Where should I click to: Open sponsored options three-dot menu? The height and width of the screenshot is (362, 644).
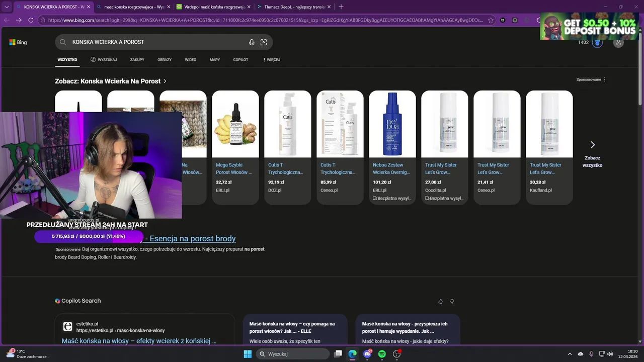605,79
